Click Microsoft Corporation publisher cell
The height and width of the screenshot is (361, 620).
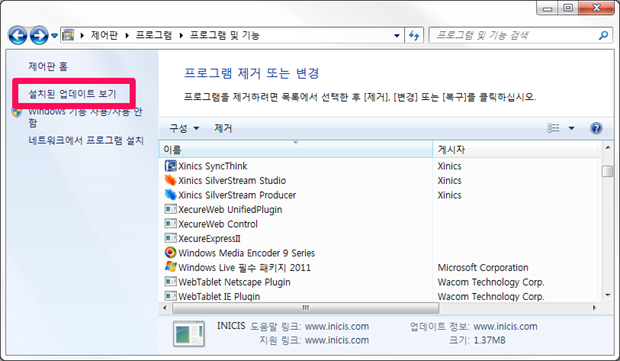point(483,268)
